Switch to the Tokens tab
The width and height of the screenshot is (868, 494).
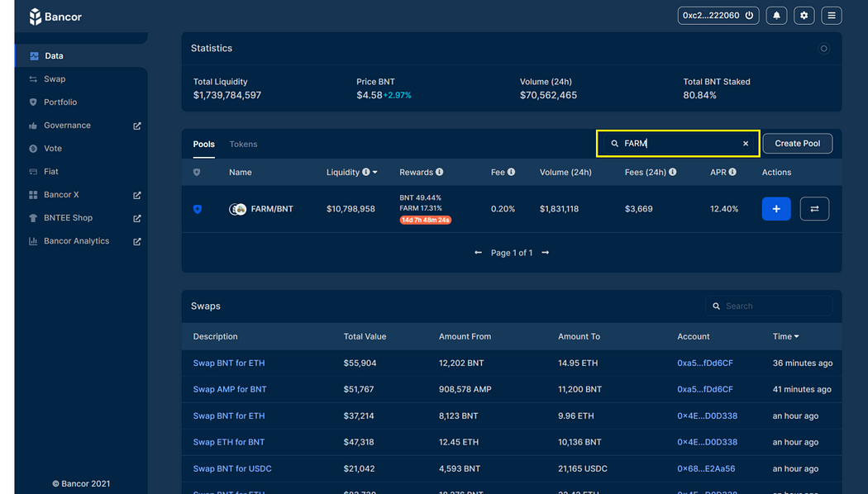pyautogui.click(x=243, y=144)
